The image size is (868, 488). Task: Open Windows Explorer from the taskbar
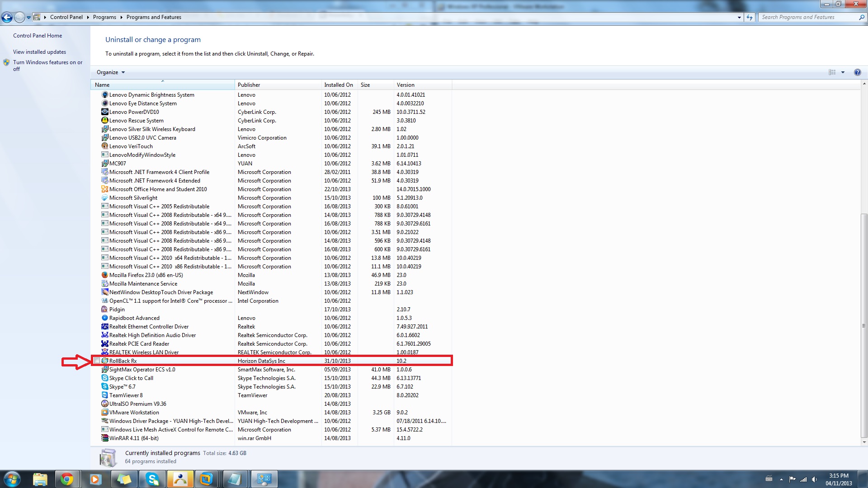coord(40,479)
